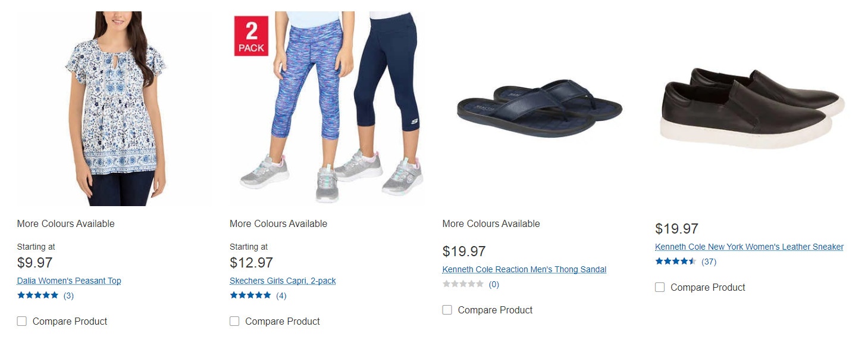Viewport: 868px width, 339px height.
Task: Click the red 2 PACK badge
Action: 251,36
